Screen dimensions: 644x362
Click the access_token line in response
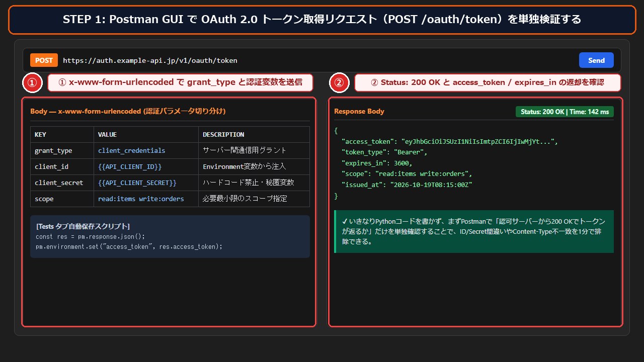coord(449,141)
